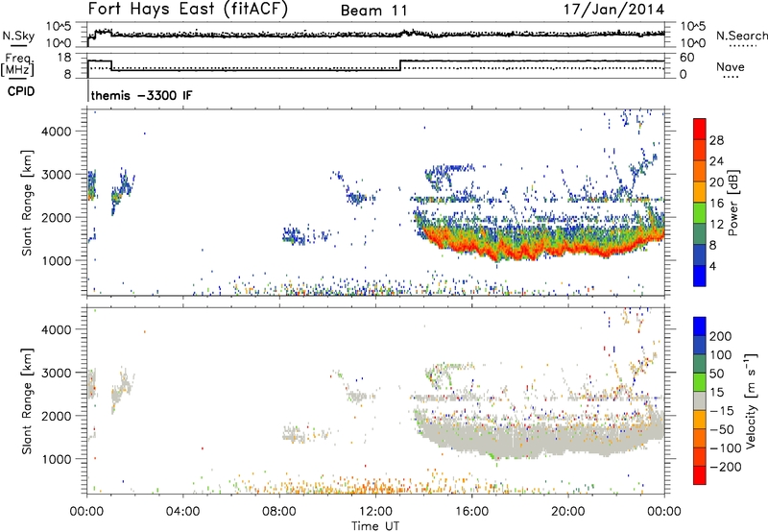Click the 'Beam 11' label
Image resolution: width=768 pixels, height=532 pixels.
coord(373,11)
